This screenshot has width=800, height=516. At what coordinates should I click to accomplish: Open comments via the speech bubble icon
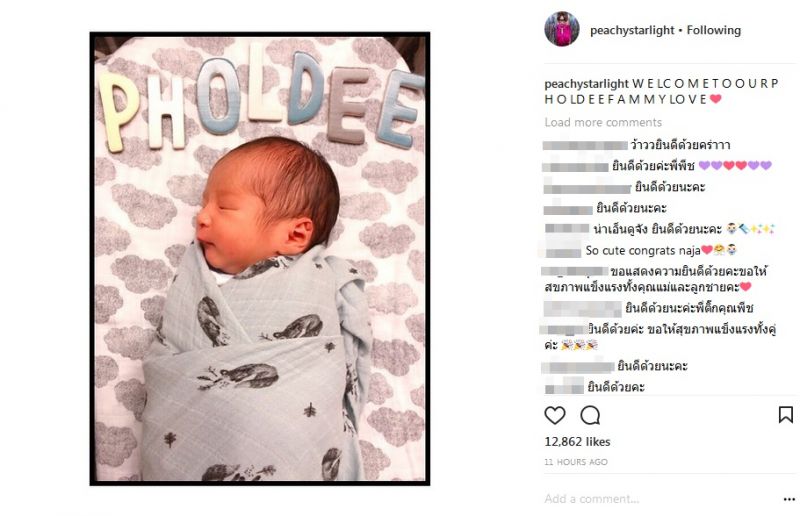[590, 415]
